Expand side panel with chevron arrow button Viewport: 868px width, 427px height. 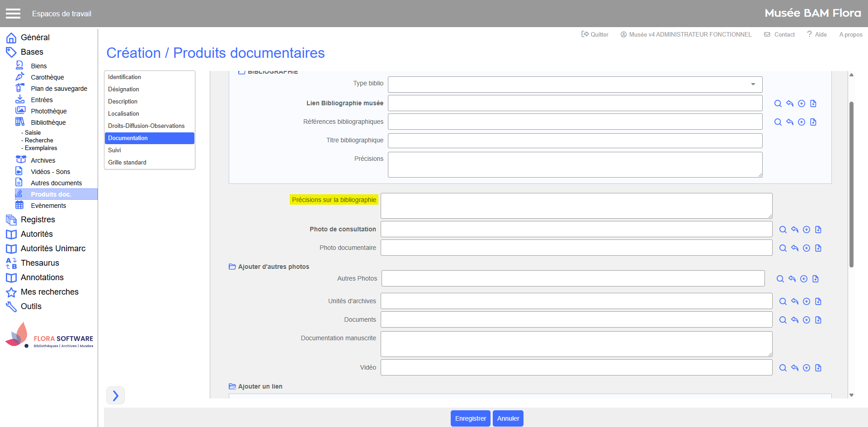coord(116,395)
